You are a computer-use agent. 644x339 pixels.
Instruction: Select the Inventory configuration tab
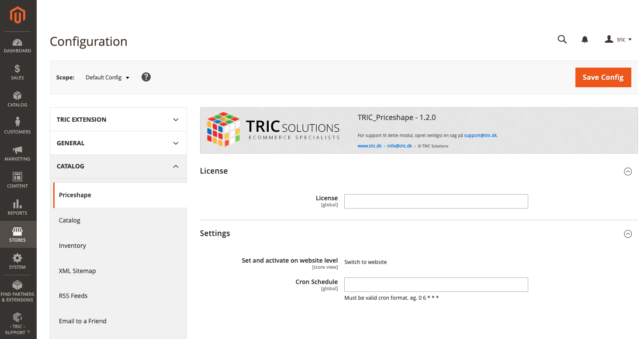[73, 246]
